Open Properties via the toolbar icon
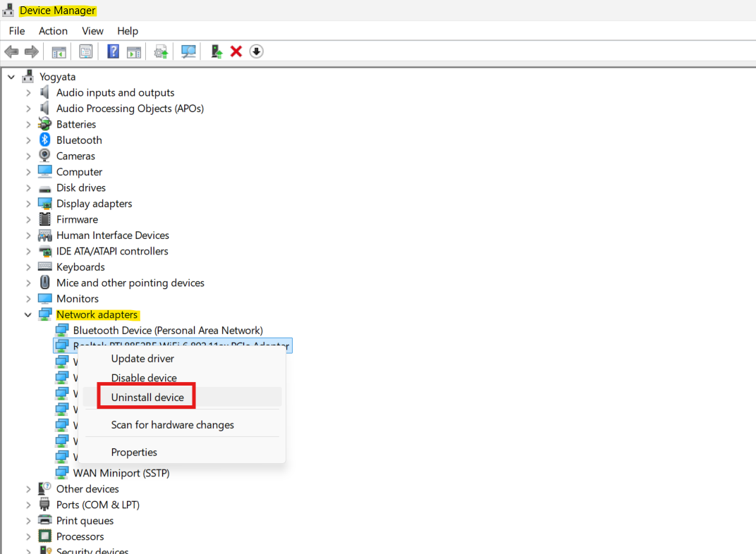The height and width of the screenshot is (554, 756). (86, 51)
